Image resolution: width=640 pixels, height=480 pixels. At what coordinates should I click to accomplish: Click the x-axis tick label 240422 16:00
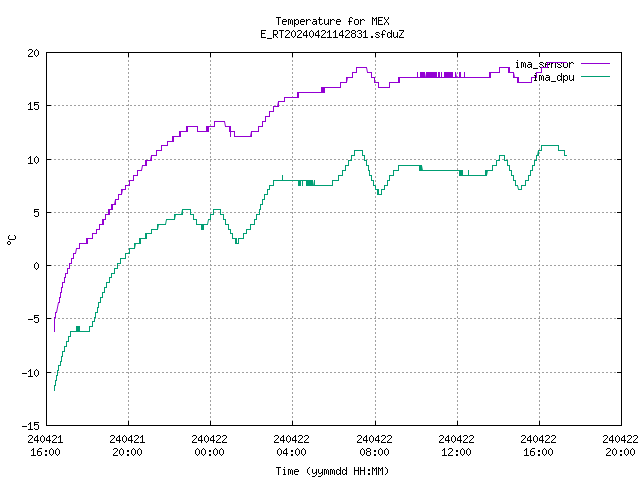point(538,446)
